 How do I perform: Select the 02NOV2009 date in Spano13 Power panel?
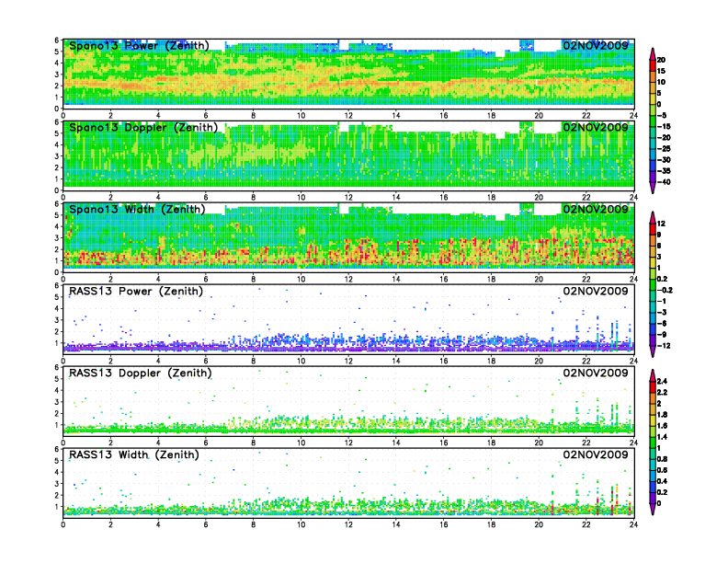596,45
